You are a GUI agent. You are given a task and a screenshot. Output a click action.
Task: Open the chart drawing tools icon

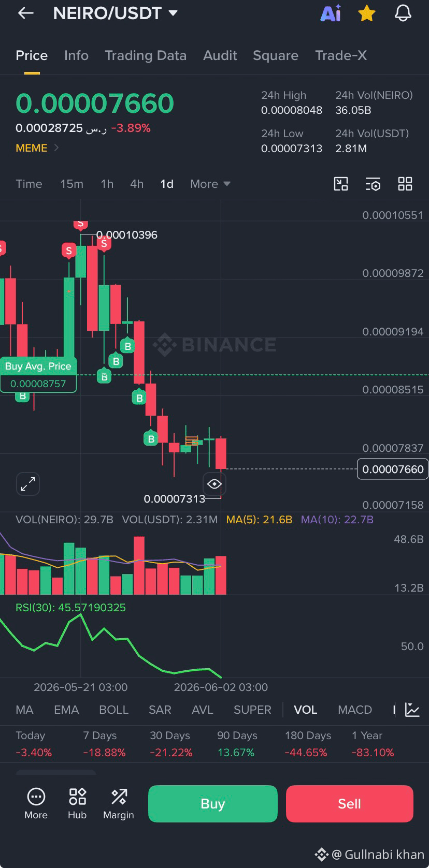point(341,184)
